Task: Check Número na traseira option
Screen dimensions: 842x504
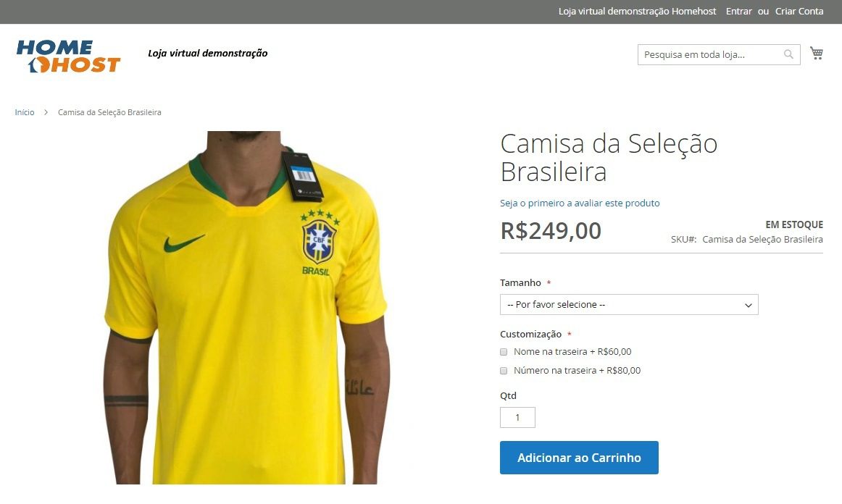Action: point(504,371)
